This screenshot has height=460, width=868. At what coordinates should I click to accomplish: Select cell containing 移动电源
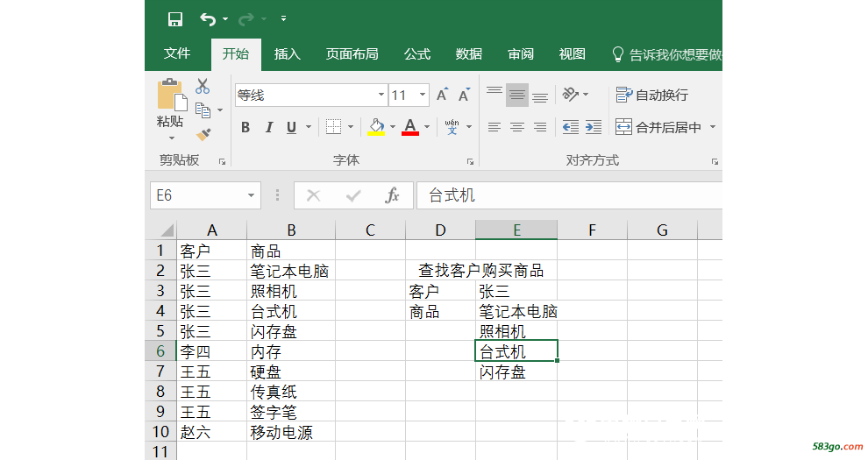pos(291,432)
